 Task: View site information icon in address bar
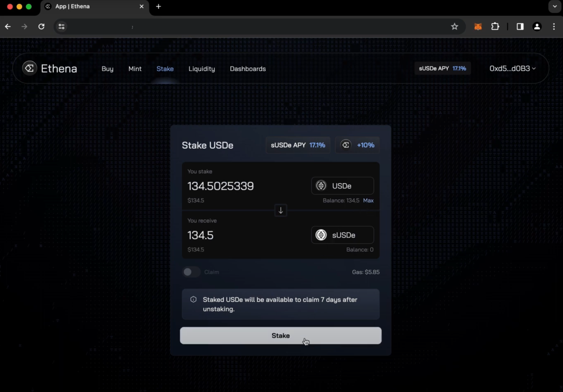[x=62, y=27]
